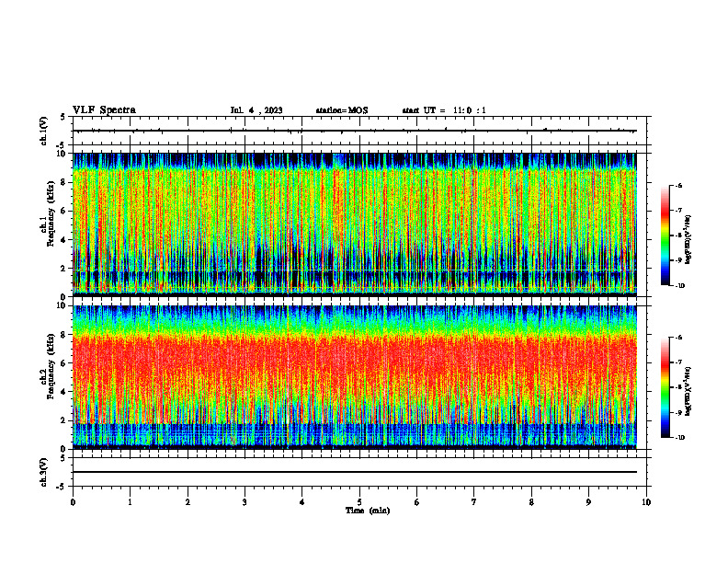This screenshot has height=563, width=728.
Task: Click the ch.2 spectrogram plot area
Action: pyautogui.click(x=355, y=377)
